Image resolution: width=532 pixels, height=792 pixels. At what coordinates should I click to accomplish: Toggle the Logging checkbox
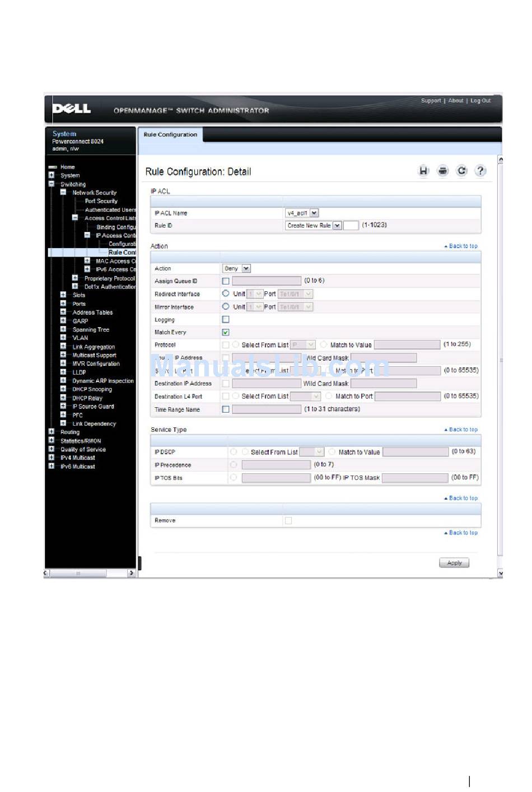(x=226, y=319)
